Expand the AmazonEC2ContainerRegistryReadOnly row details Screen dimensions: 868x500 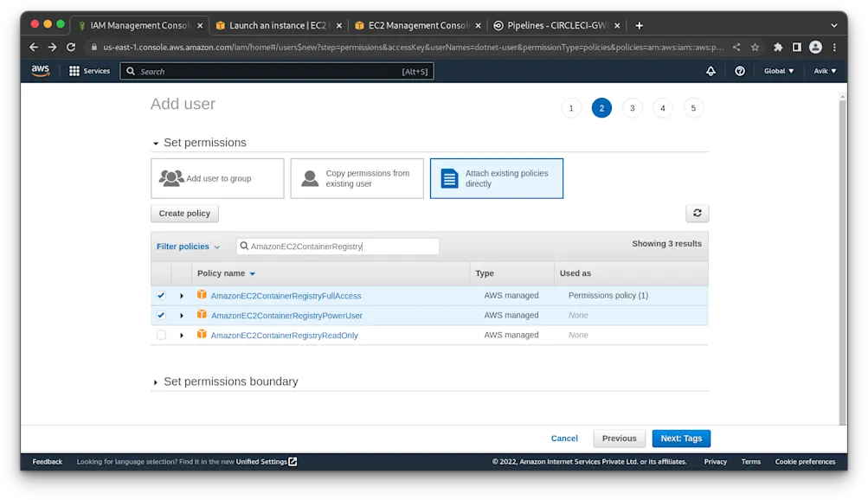[182, 336]
